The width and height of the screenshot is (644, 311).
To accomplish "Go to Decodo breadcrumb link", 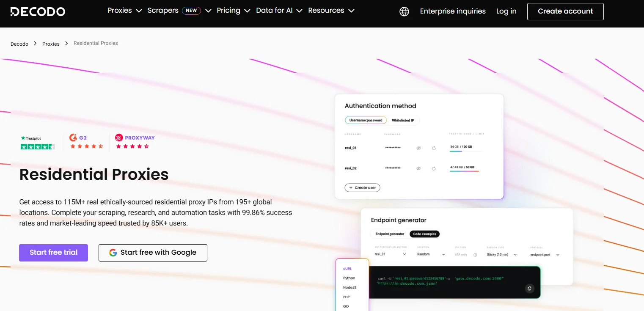I will (x=19, y=44).
